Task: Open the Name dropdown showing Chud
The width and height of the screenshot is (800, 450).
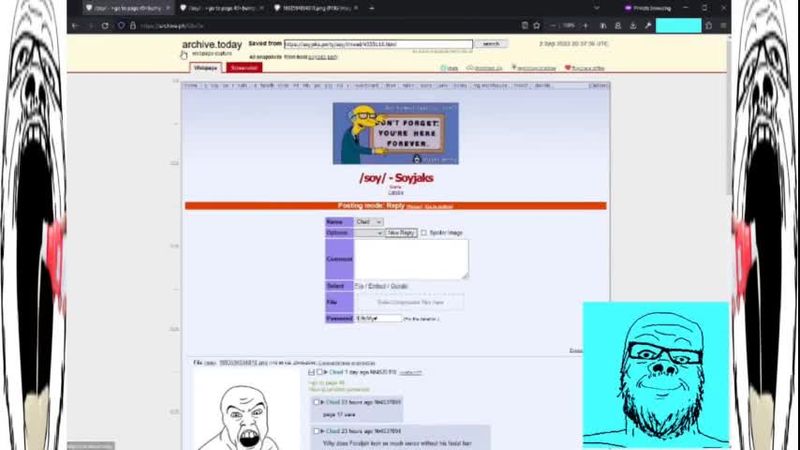Action: click(368, 222)
